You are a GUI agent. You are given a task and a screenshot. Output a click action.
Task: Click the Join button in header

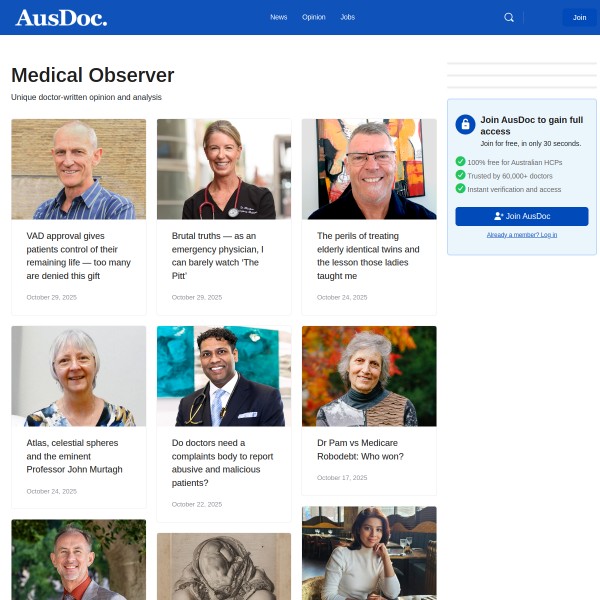click(x=579, y=18)
